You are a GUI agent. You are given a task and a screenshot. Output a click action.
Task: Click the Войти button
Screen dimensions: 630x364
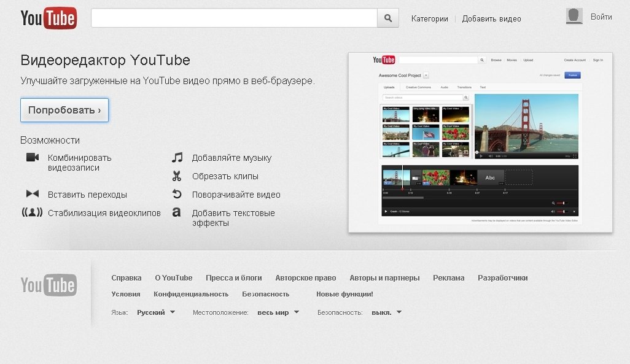(602, 16)
